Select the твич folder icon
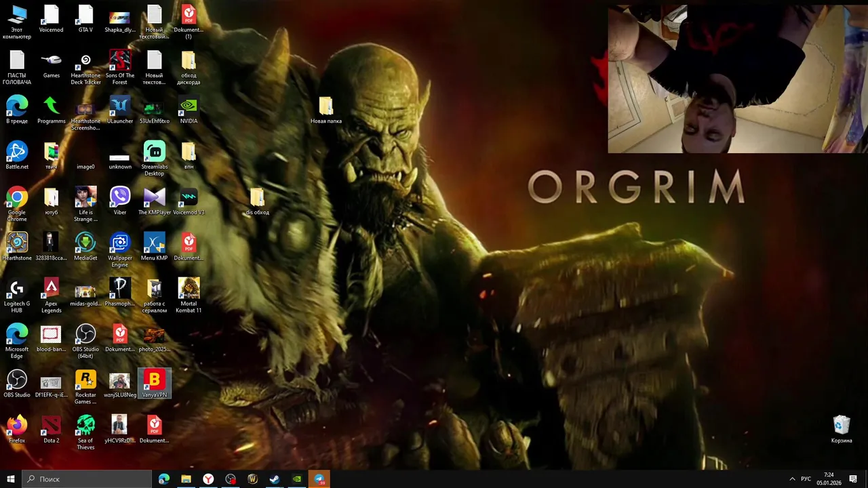The height and width of the screenshot is (488, 868). pyautogui.click(x=51, y=155)
